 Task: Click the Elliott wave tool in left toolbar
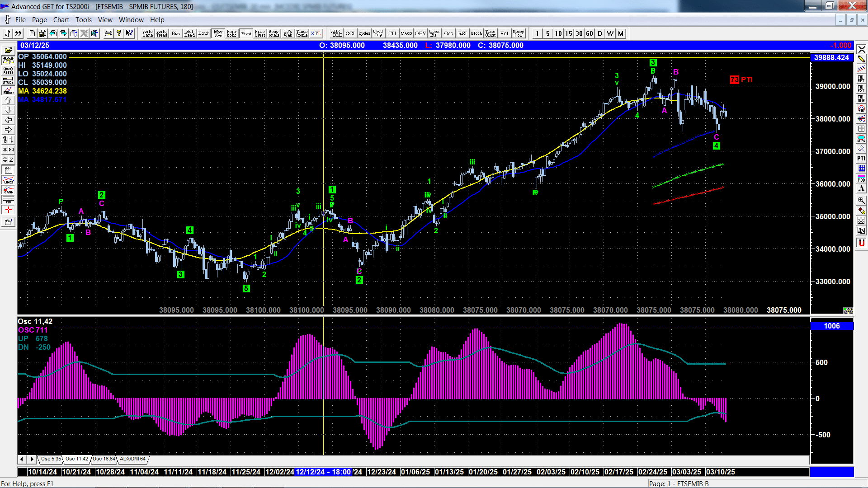pyautogui.click(x=8, y=90)
